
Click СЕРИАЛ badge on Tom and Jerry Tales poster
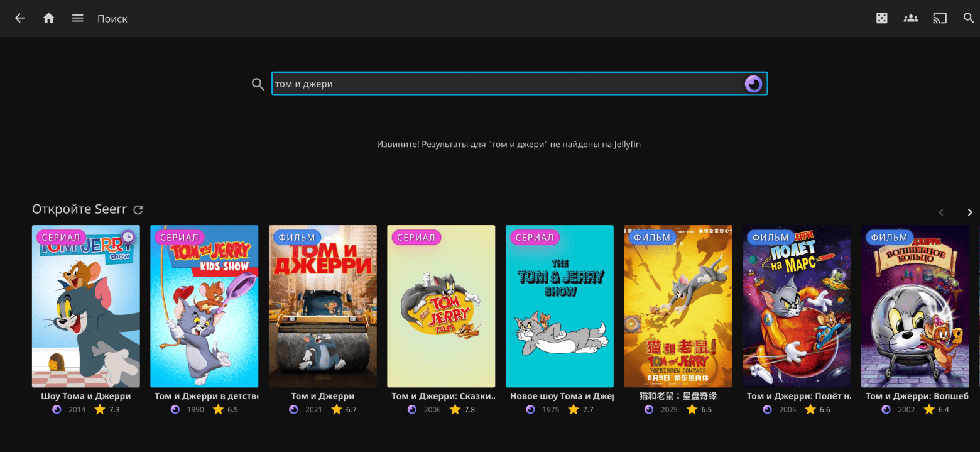pyautogui.click(x=416, y=238)
